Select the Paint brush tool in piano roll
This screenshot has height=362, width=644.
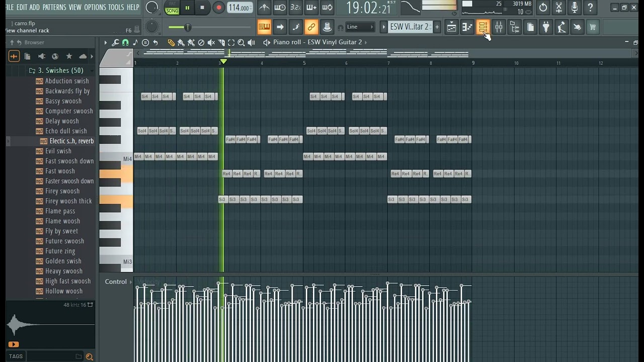181,43
